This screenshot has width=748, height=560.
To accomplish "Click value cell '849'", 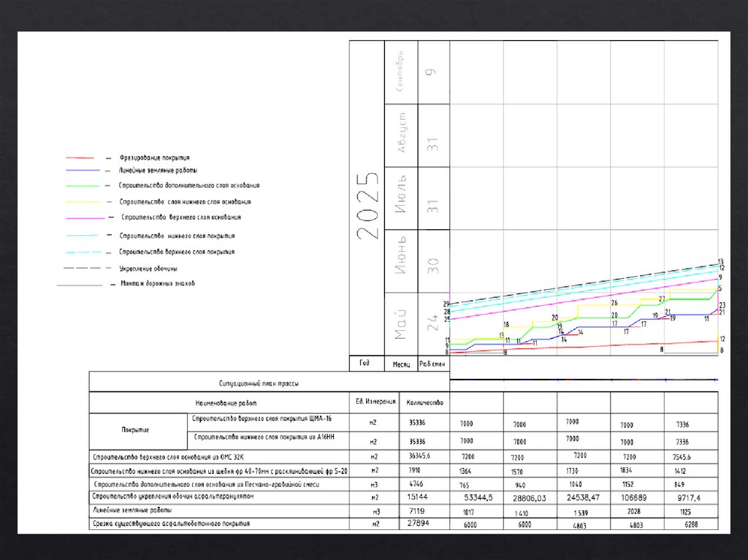I will [x=680, y=484].
